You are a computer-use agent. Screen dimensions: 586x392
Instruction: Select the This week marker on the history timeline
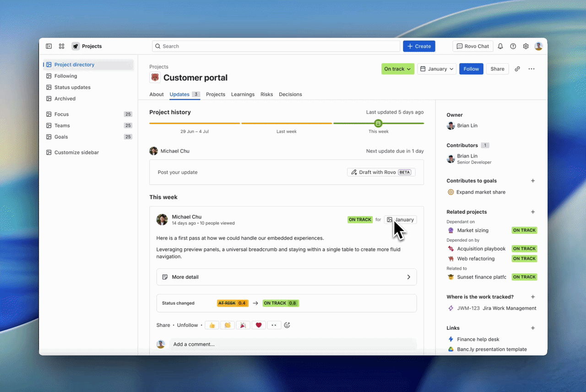coord(378,123)
